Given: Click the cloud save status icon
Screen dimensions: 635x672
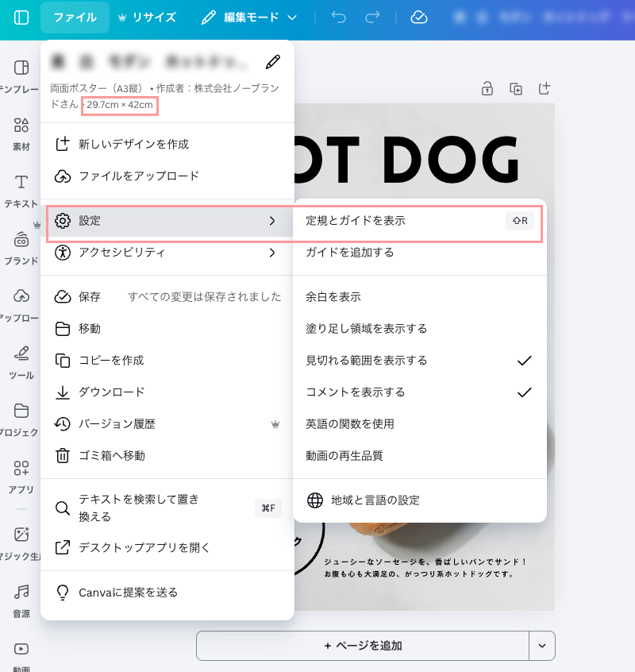Looking at the screenshot, I should point(419,17).
